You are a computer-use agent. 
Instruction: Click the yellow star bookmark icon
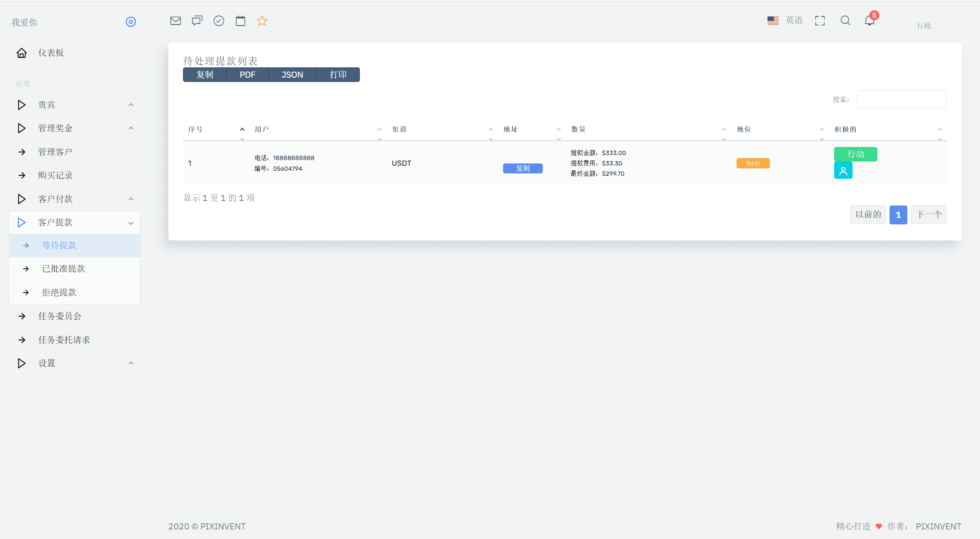pos(262,21)
